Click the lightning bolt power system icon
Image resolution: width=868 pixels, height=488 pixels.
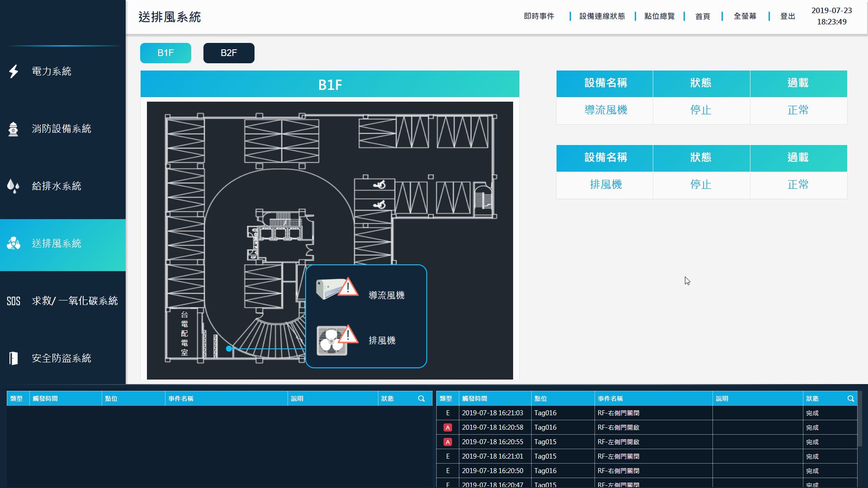pyautogui.click(x=14, y=71)
